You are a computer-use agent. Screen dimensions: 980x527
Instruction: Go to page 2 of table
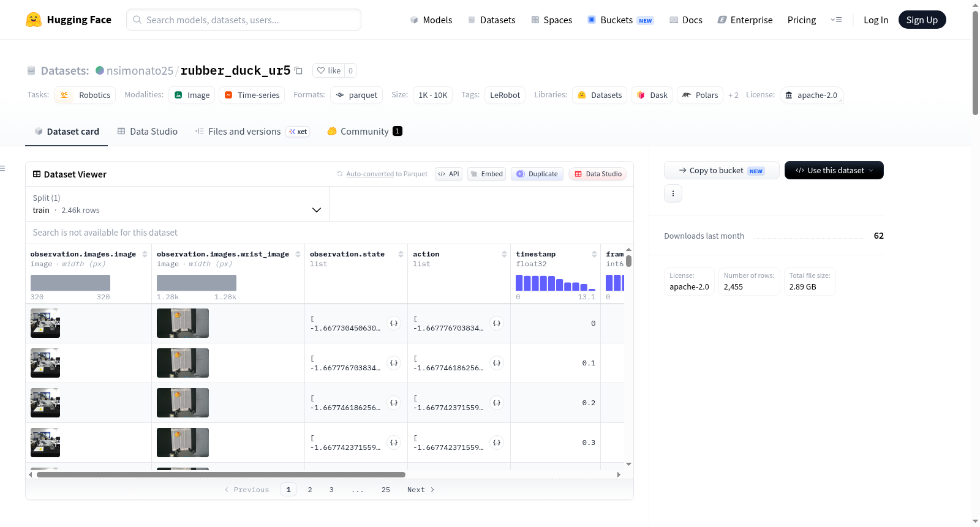[x=310, y=490]
